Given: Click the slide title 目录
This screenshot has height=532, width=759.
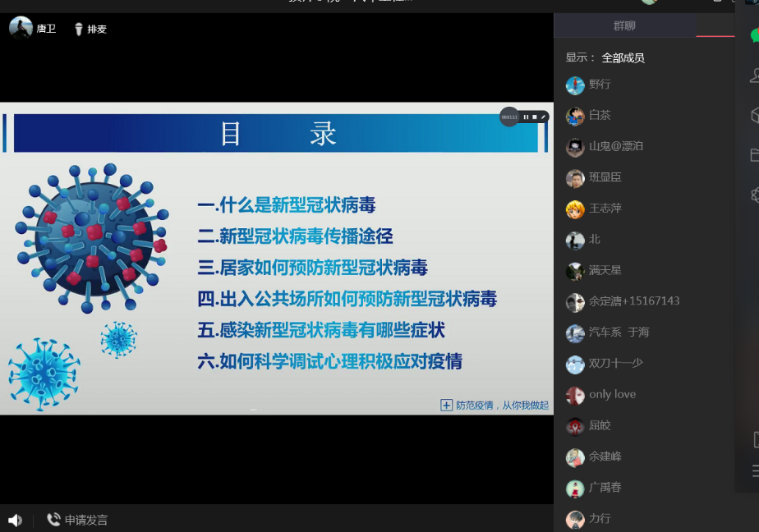Looking at the screenshot, I should click(278, 134).
